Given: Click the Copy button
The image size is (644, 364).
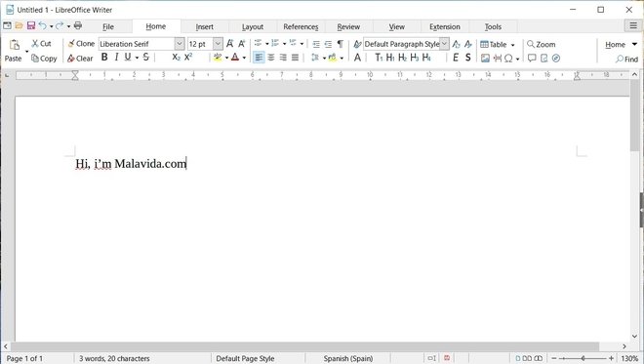Looking at the screenshot, I should (44, 59).
